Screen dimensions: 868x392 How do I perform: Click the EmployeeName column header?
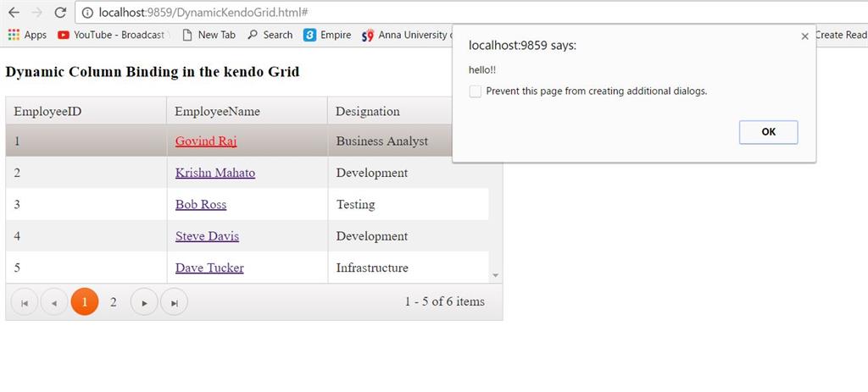point(218,111)
